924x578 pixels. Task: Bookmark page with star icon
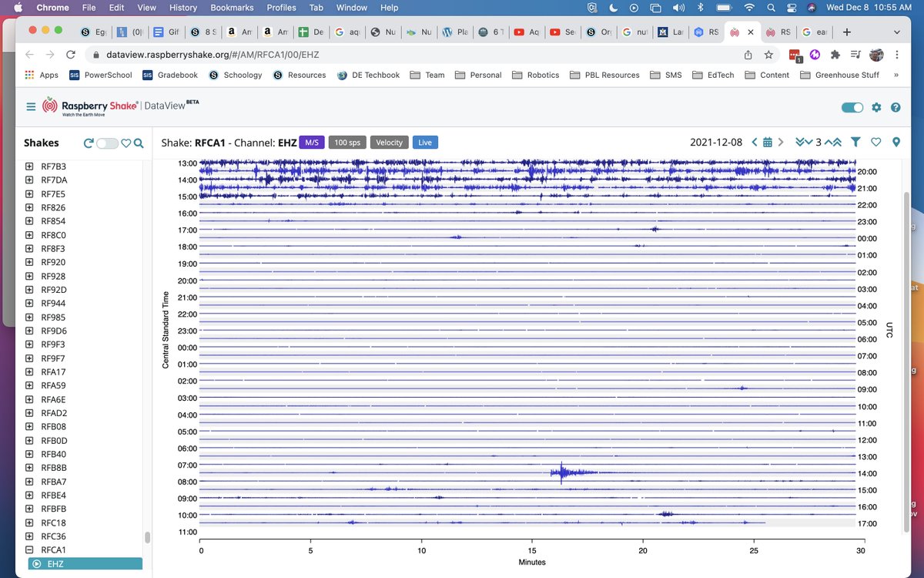tap(768, 55)
